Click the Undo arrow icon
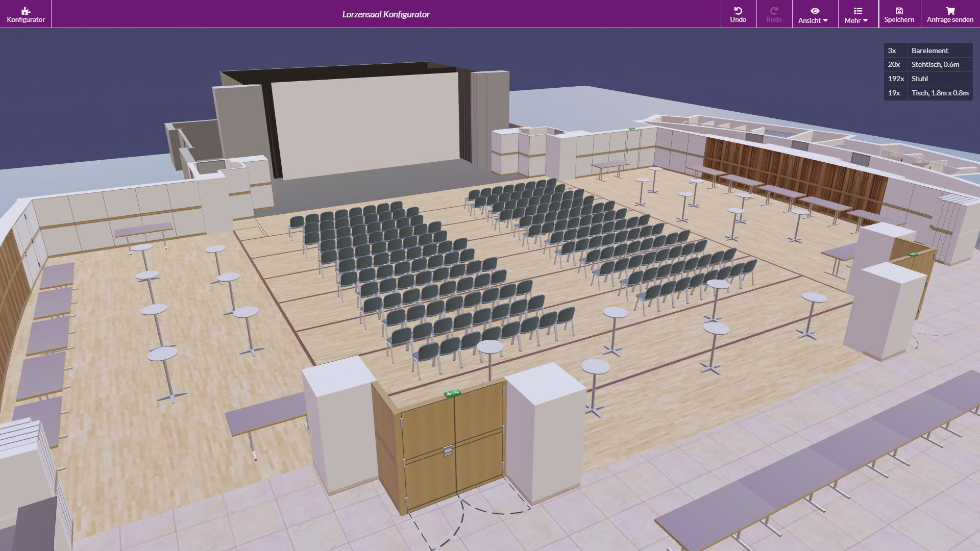The width and height of the screenshot is (980, 551). pos(738,11)
